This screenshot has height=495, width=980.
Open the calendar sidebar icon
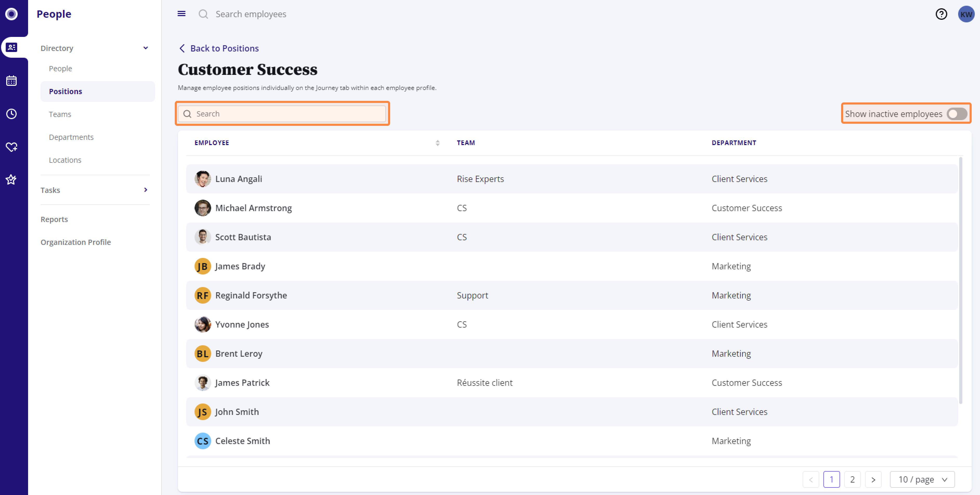[11, 81]
